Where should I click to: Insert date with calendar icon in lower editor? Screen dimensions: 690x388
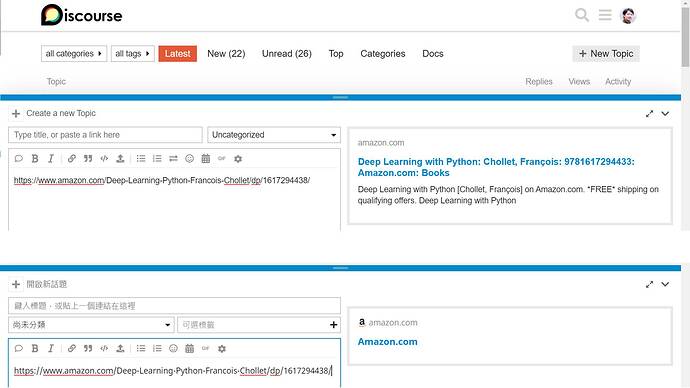[189, 348]
